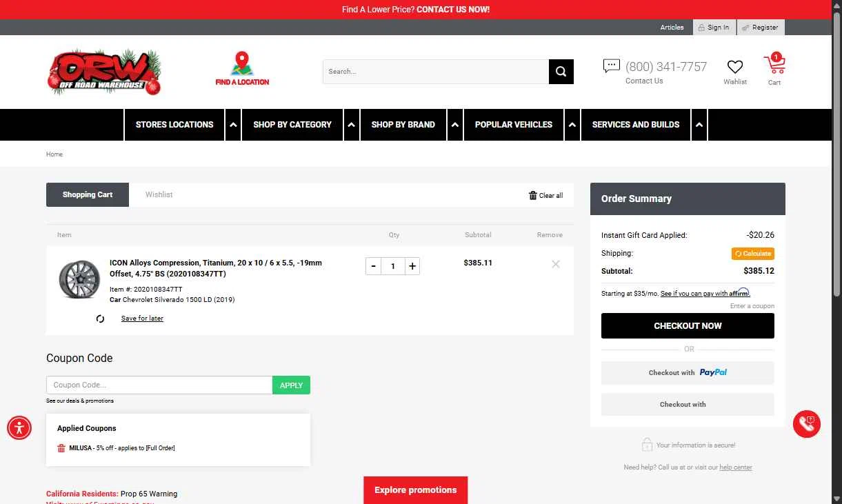Increase quantity with plus button
842x504 pixels.
[x=412, y=266]
